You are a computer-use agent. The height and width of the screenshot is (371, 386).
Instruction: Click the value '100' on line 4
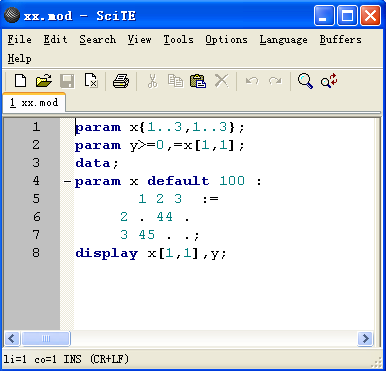[232, 181]
